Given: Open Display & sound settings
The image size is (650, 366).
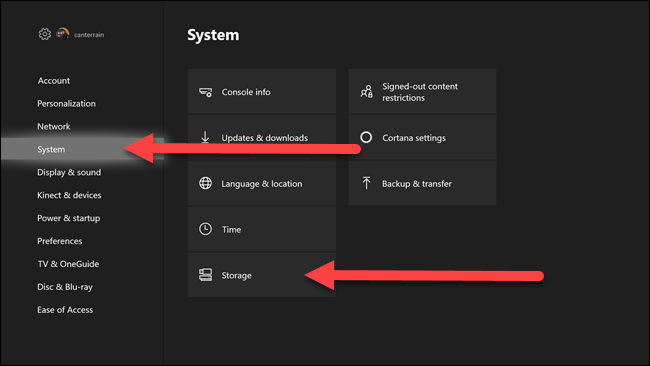Looking at the screenshot, I should pos(69,172).
